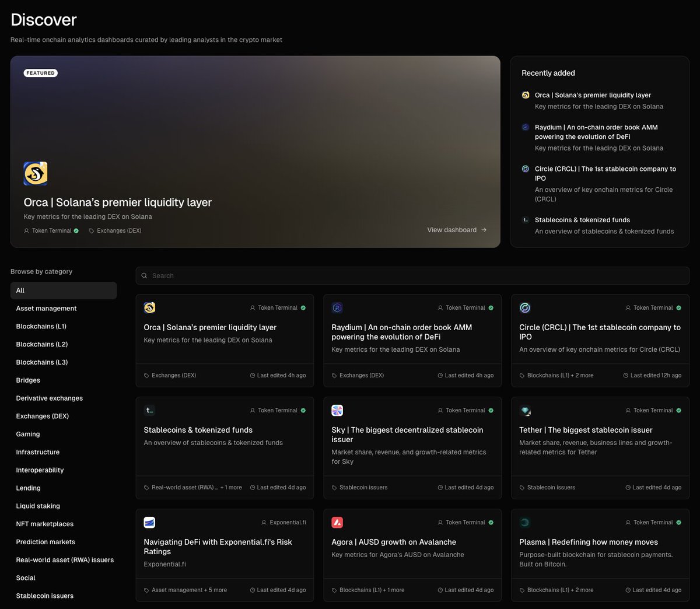Select the Lending category
Viewport: 700px width, 609px height.
(64, 488)
